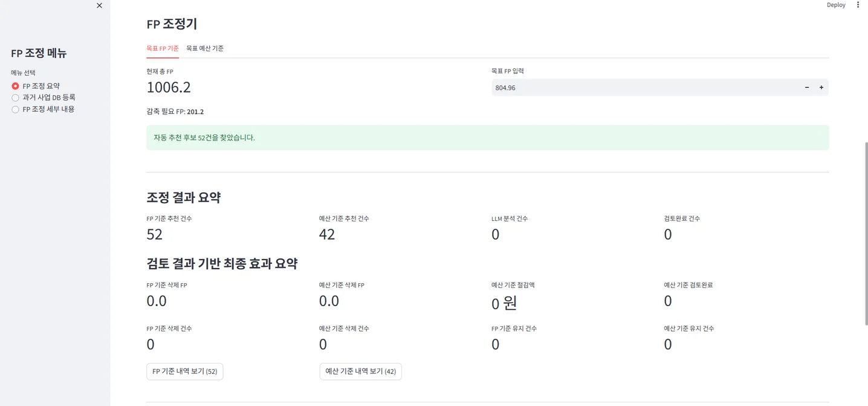Click the 감축 필요 FP: 201.2 text
The width and height of the screenshot is (868, 406).
tap(175, 112)
